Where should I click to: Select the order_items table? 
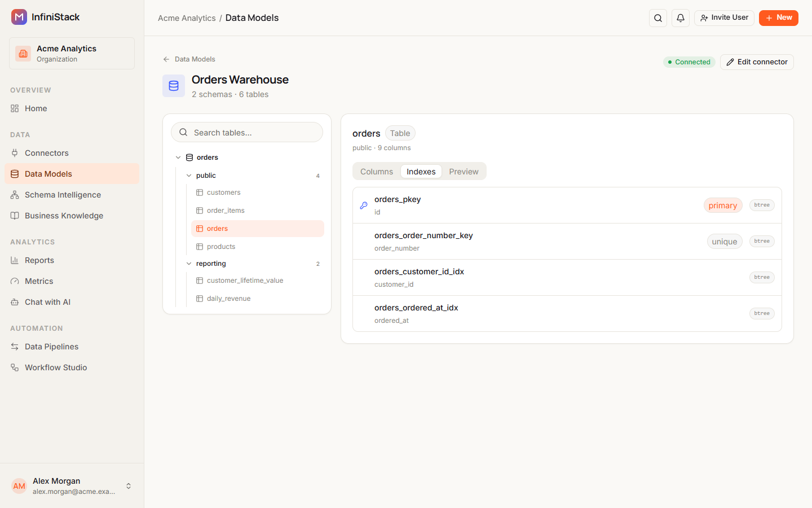258,211
